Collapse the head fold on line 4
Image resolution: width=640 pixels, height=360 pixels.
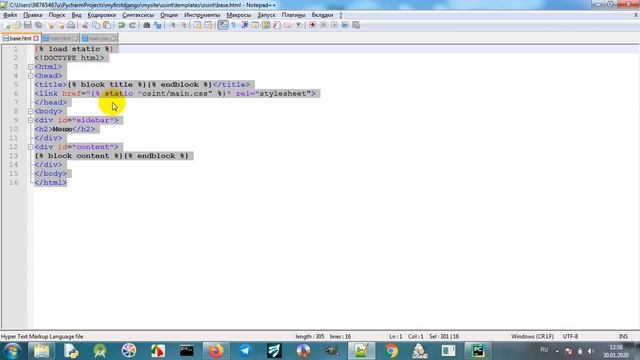click(31, 76)
